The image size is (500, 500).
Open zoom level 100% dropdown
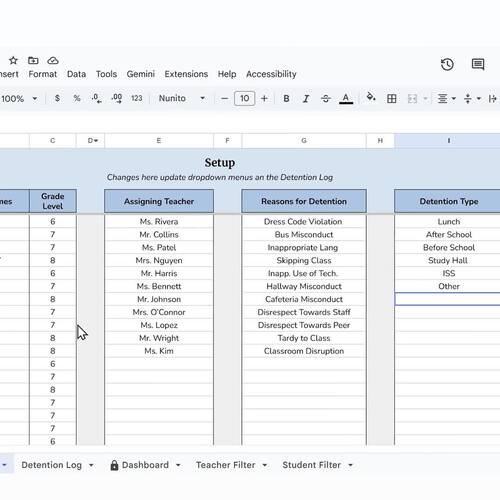(19, 99)
